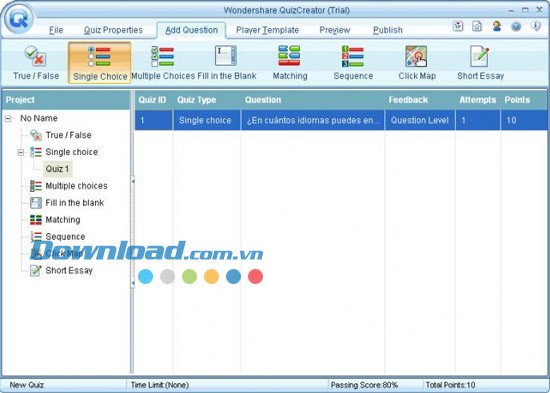The width and height of the screenshot is (550, 393).
Task: Sort by the Quiz ID column header
Action: point(154,100)
